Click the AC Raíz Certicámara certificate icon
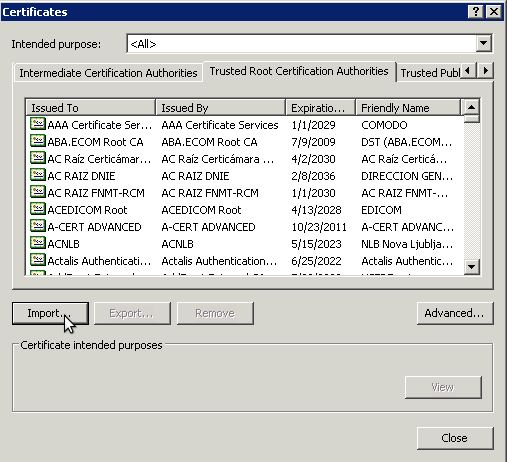Screen dimensions: 507x462 click(38, 158)
